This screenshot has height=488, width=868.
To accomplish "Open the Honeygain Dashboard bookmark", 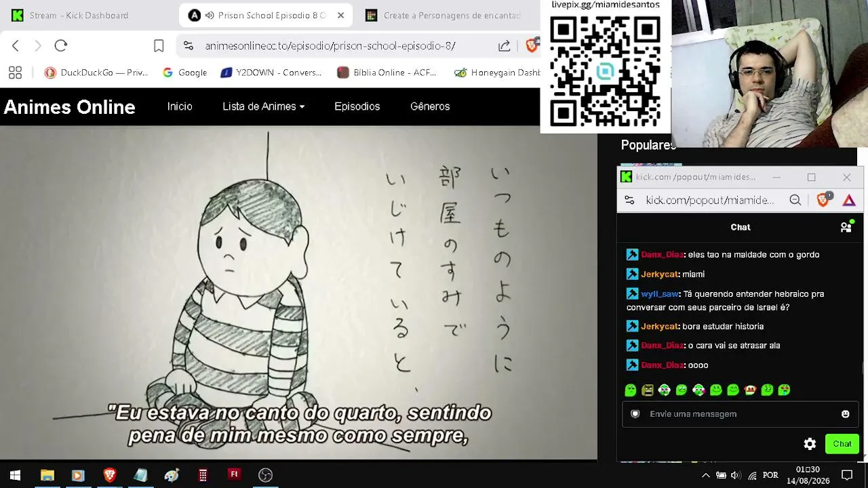I will pos(497,73).
